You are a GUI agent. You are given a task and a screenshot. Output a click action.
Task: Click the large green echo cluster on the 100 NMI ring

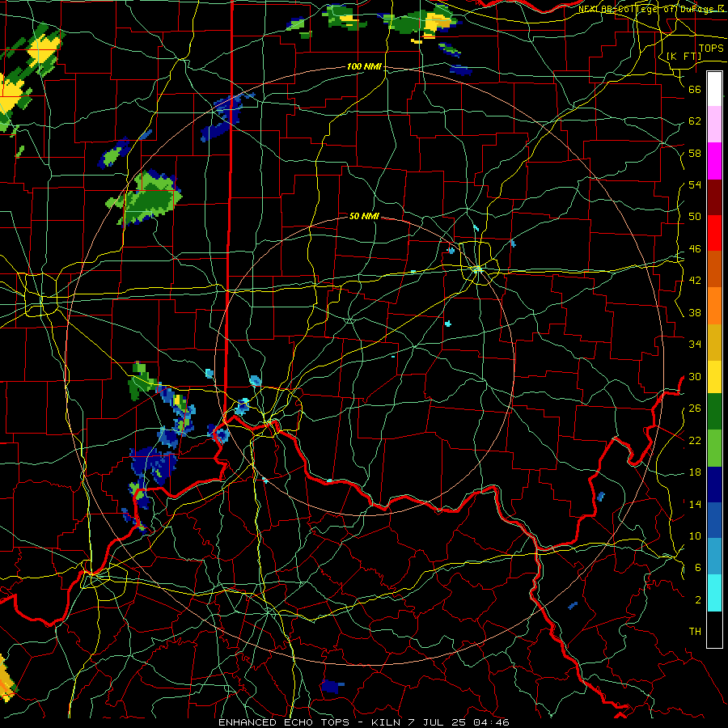[x=146, y=198]
